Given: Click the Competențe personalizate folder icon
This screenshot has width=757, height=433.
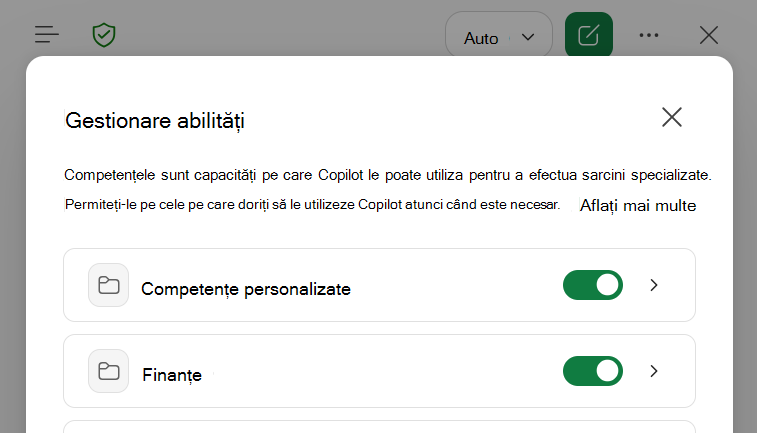Looking at the screenshot, I should point(109,285).
